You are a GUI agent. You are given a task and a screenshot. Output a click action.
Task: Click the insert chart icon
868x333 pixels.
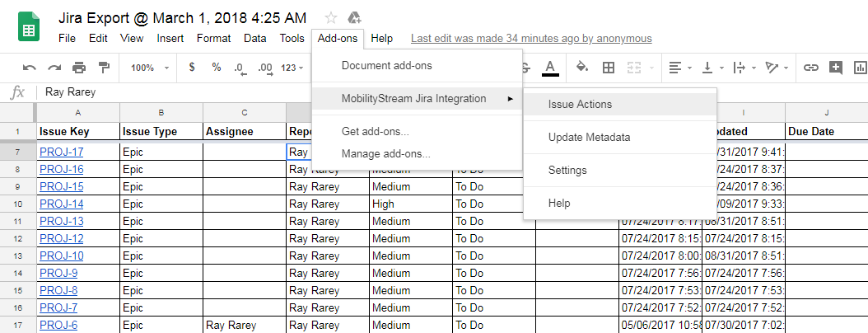(x=861, y=68)
